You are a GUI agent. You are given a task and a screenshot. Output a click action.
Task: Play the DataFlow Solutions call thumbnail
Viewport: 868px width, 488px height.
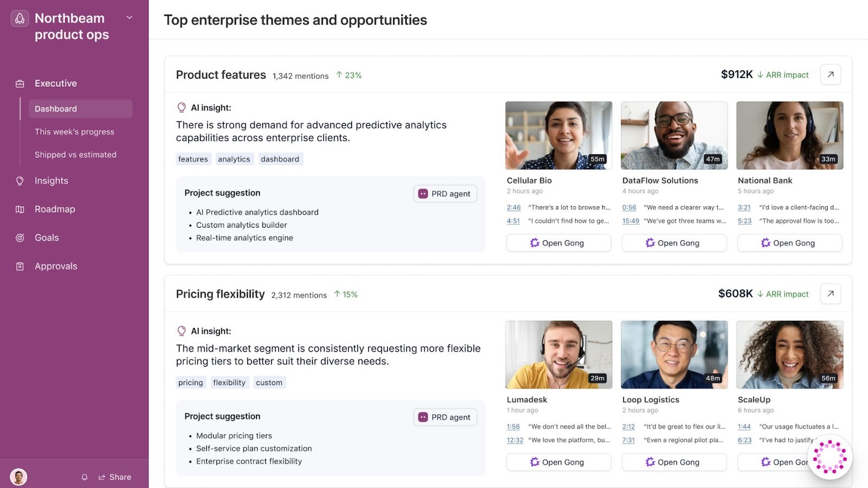click(x=674, y=135)
